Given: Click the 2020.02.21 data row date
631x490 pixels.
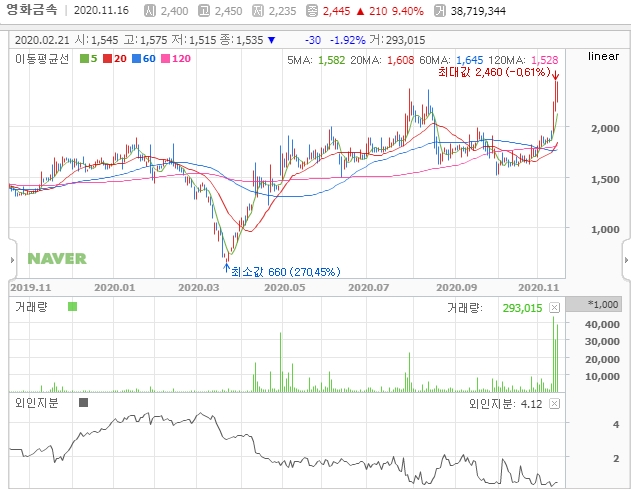Looking at the screenshot, I should [42, 40].
